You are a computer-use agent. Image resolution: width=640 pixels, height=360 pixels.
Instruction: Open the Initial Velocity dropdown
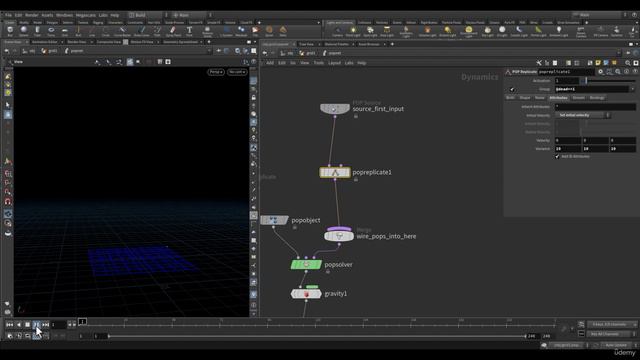(583, 115)
